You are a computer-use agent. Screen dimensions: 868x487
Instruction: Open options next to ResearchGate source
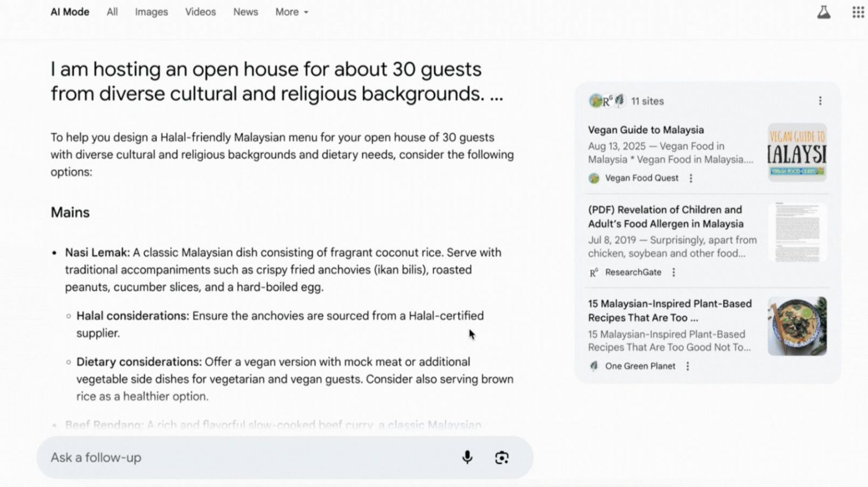(x=674, y=273)
